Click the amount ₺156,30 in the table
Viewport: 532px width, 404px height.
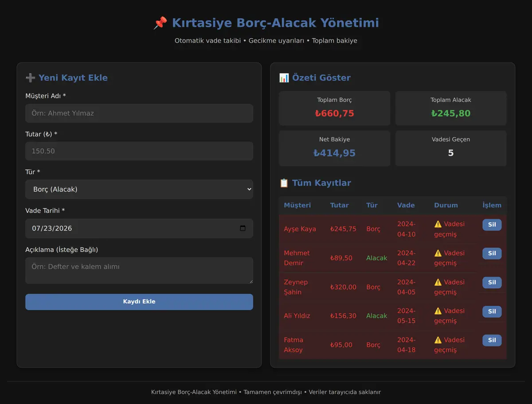(343, 316)
